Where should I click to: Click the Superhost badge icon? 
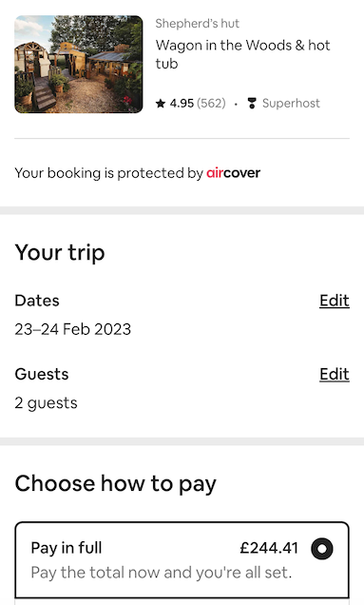[x=252, y=104]
